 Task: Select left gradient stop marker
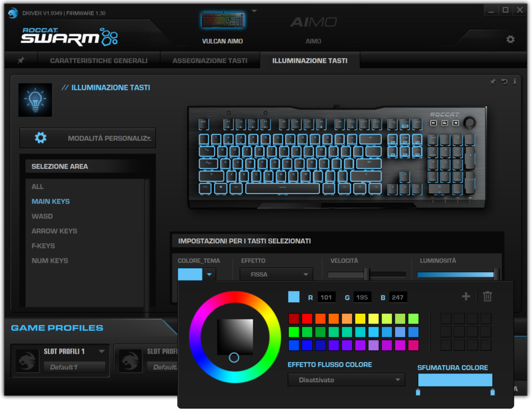point(418,392)
